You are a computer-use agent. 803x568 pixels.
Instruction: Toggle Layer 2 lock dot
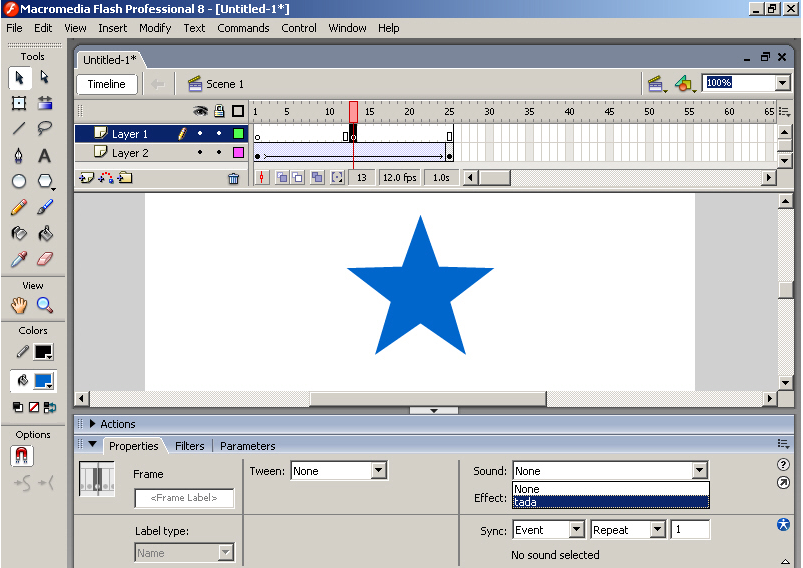pos(219,153)
